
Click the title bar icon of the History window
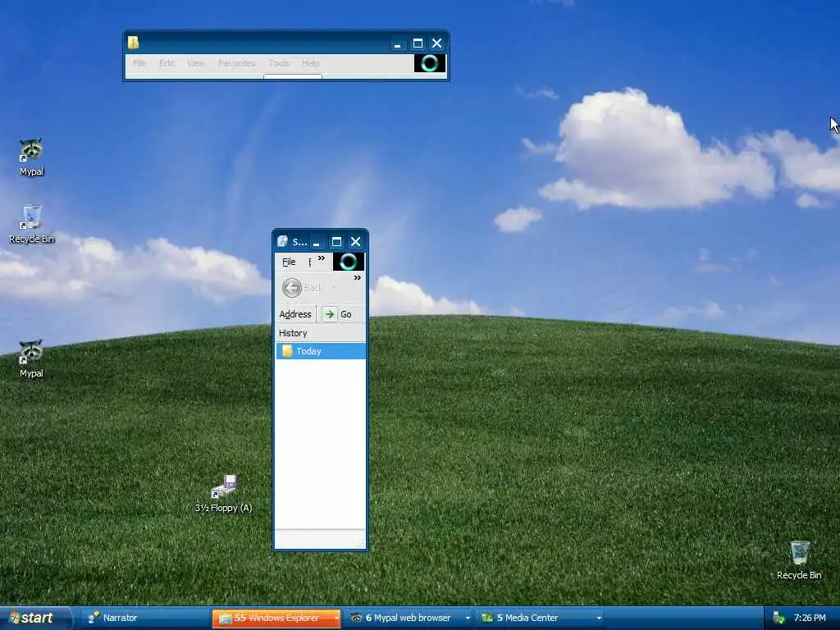282,242
